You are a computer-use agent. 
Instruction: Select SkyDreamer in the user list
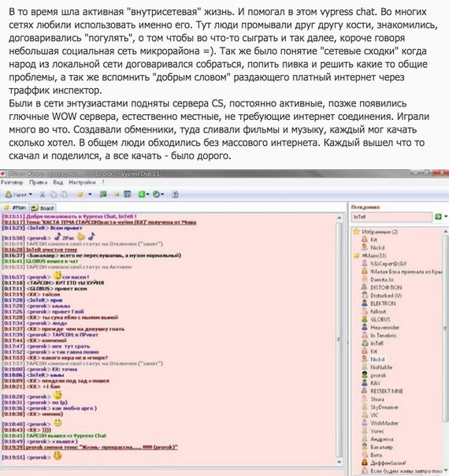click(384, 407)
